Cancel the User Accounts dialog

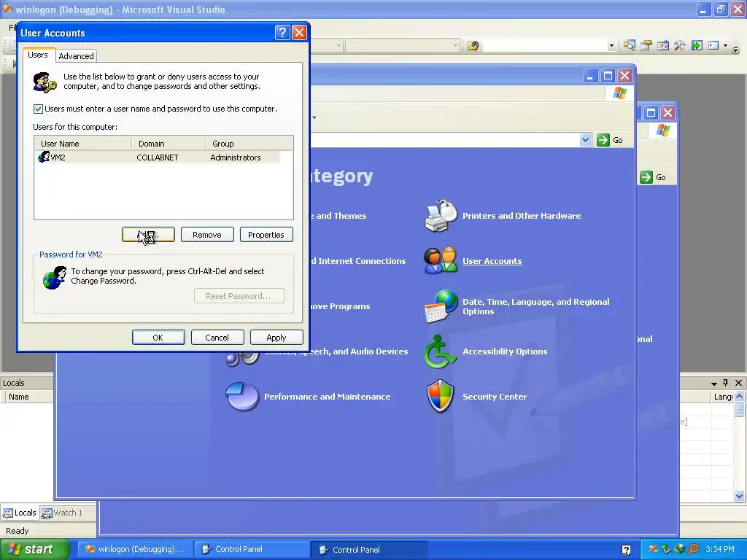click(x=217, y=338)
